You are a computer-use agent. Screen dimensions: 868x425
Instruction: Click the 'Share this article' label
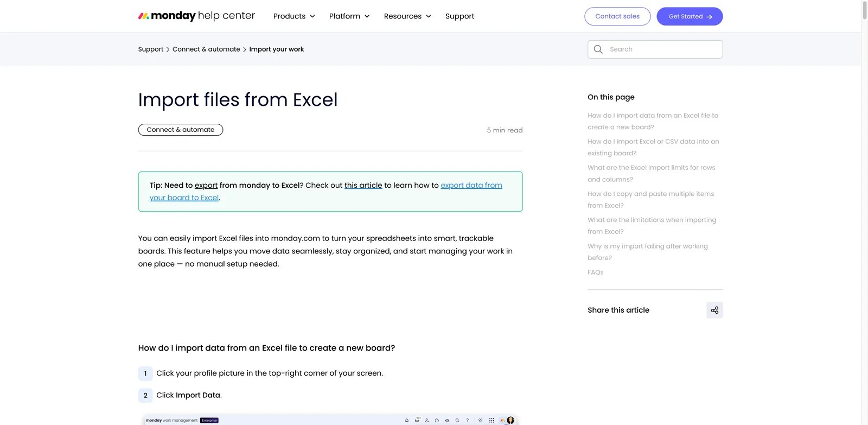click(618, 310)
